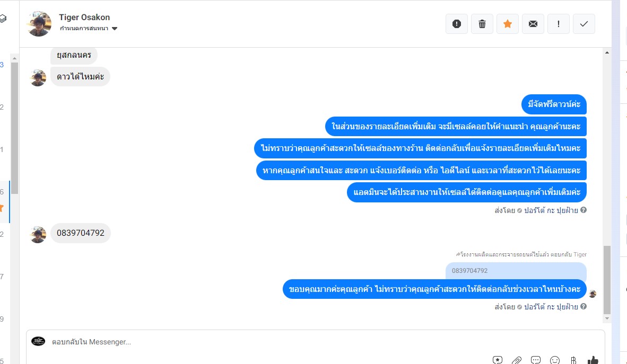The width and height of the screenshot is (627, 364).
Task: Mark conversation as spam with exclamation-circle icon
Action: pos(457,24)
